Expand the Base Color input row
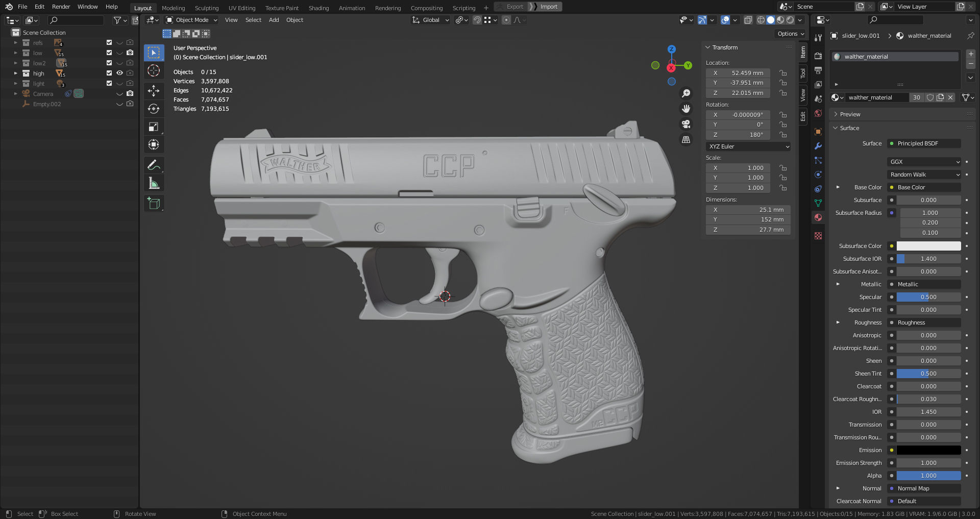 pyautogui.click(x=838, y=187)
